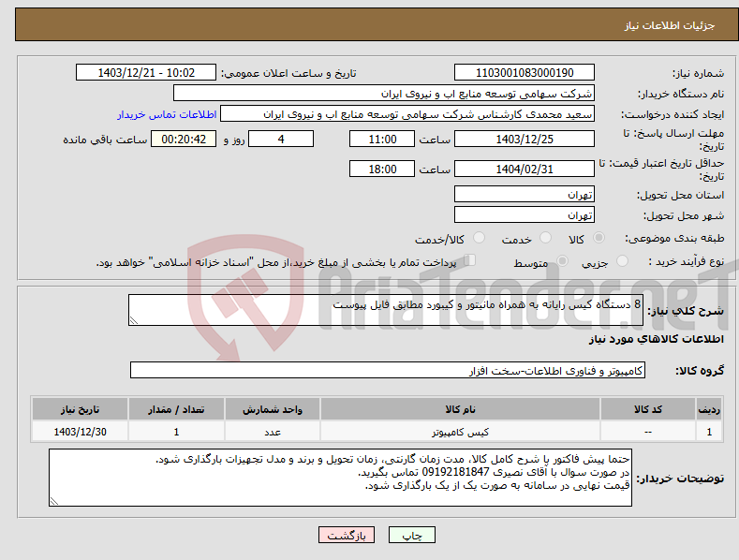Click the price validity date 1404/02/31

pos(525,169)
